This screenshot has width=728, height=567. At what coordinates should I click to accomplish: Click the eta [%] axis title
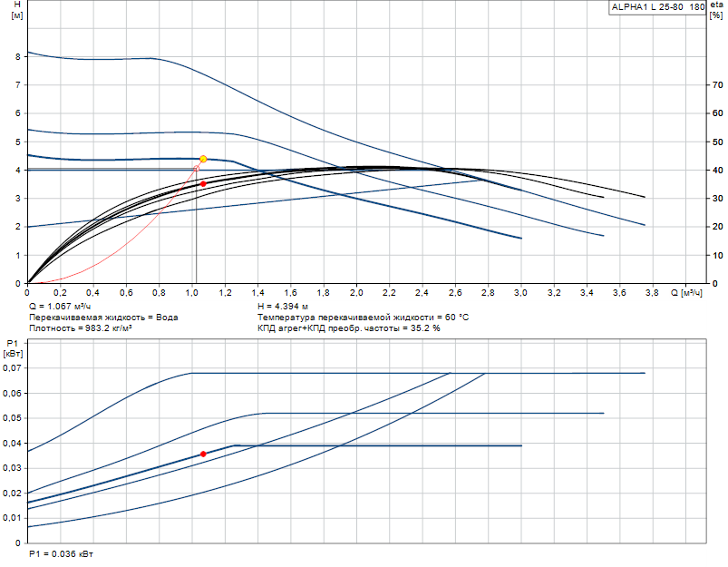[716, 10]
